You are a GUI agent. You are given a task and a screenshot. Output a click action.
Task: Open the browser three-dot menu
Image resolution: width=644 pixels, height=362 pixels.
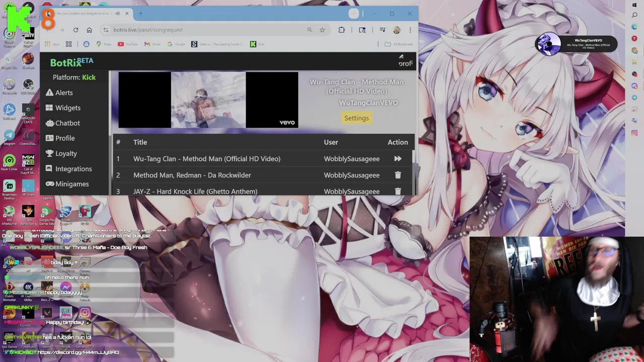click(410, 30)
